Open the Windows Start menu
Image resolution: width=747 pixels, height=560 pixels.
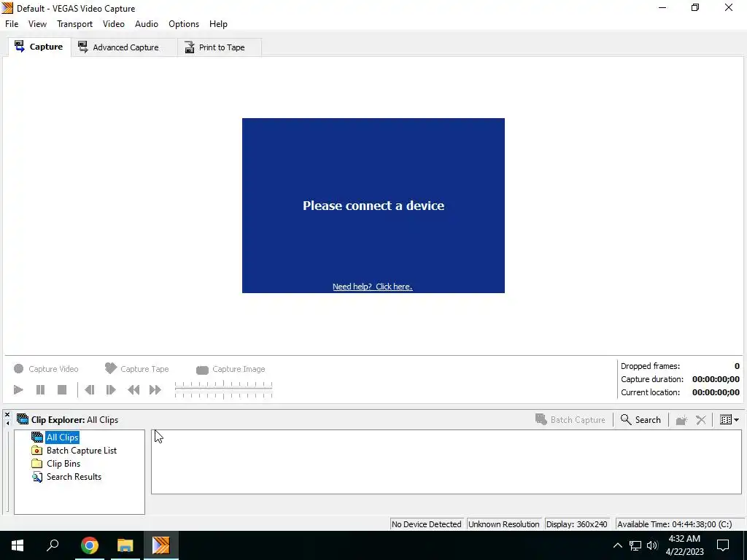tap(18, 545)
